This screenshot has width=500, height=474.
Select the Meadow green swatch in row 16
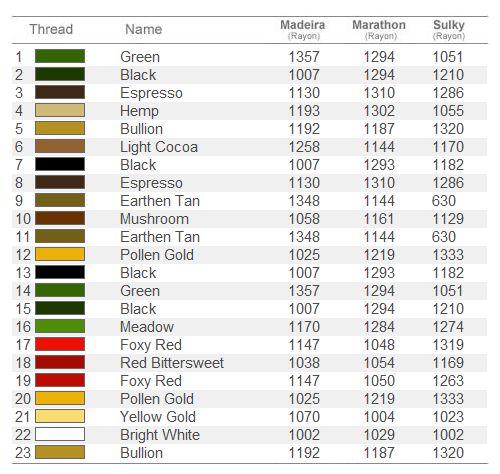point(60,326)
